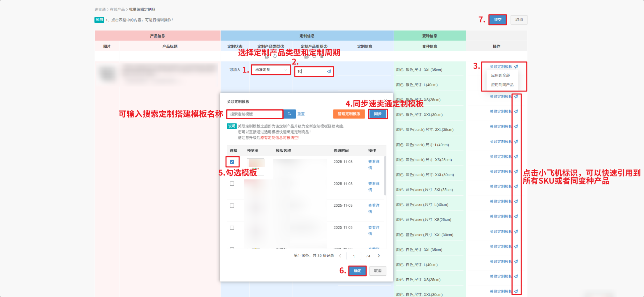Open the 标准定制 product type dropdown
This screenshot has height=297, width=644.
click(x=271, y=70)
